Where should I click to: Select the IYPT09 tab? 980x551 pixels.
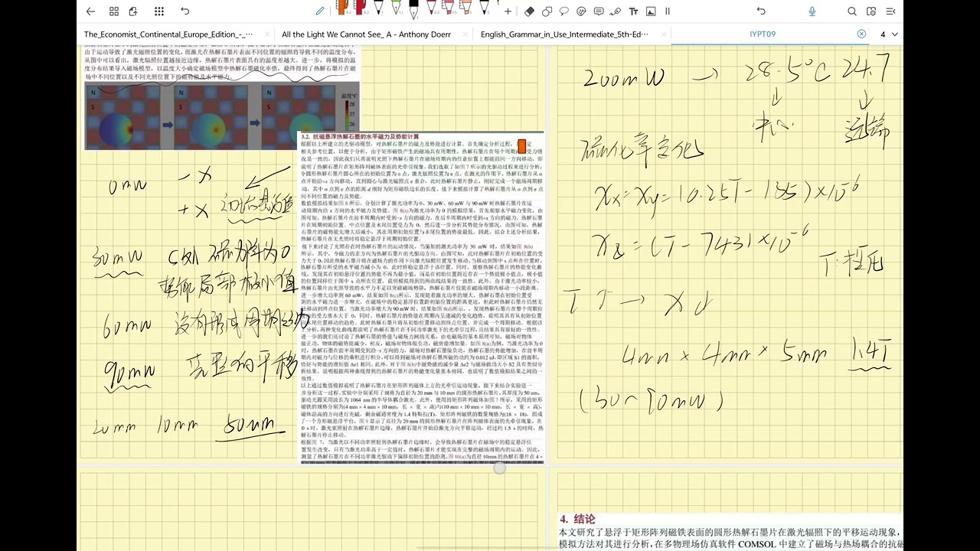point(763,34)
